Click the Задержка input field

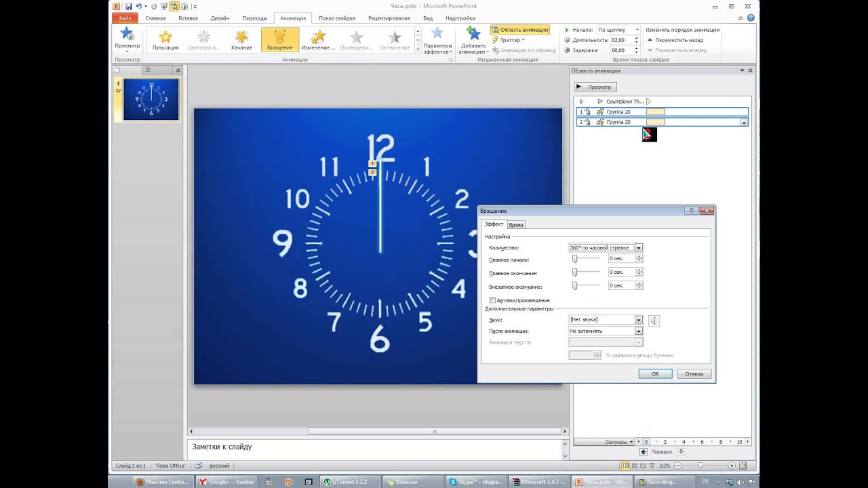click(622, 50)
